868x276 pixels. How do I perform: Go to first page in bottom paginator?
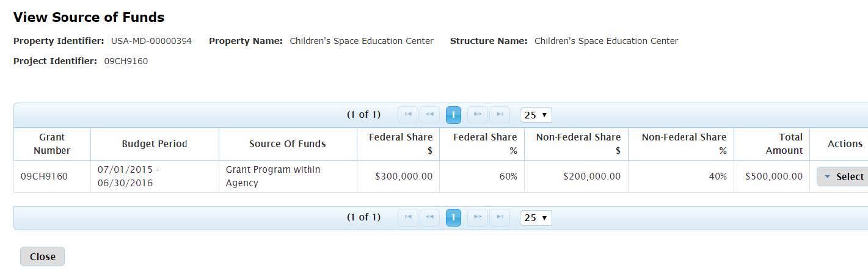pyautogui.click(x=408, y=217)
